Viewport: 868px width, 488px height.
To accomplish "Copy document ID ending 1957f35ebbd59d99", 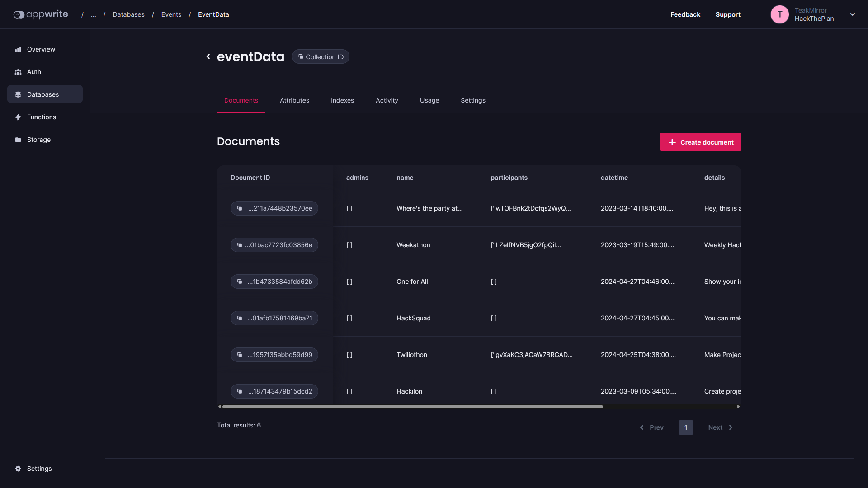I will [274, 355].
